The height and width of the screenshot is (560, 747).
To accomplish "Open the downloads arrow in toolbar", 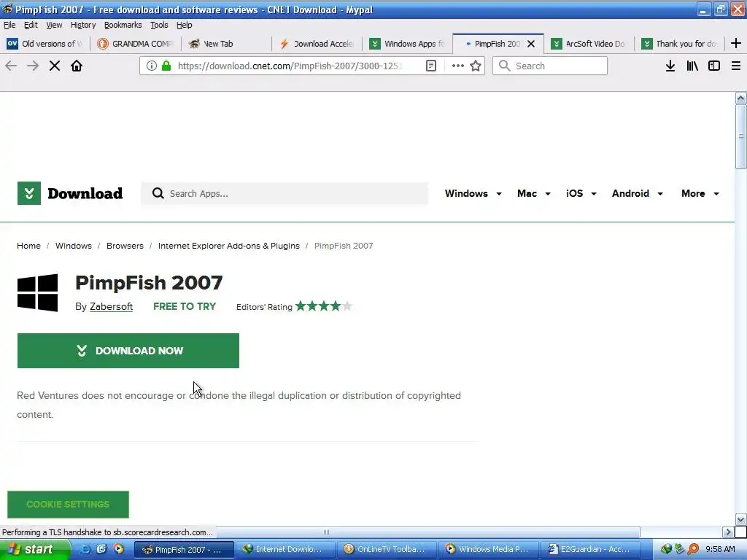I will (670, 66).
